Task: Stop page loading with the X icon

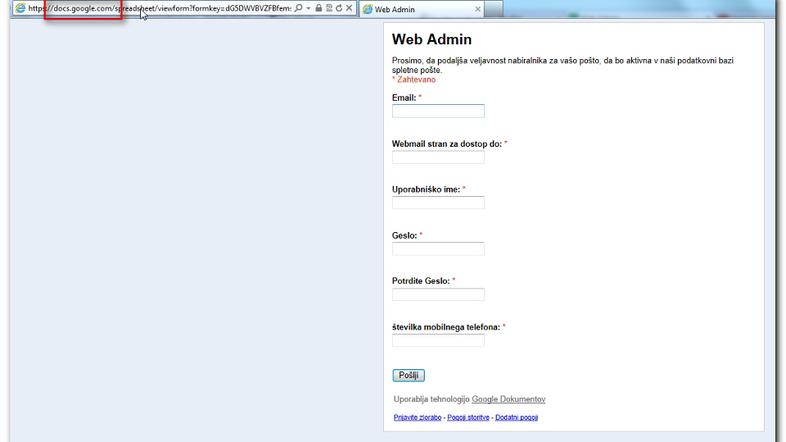Action: pyautogui.click(x=349, y=8)
